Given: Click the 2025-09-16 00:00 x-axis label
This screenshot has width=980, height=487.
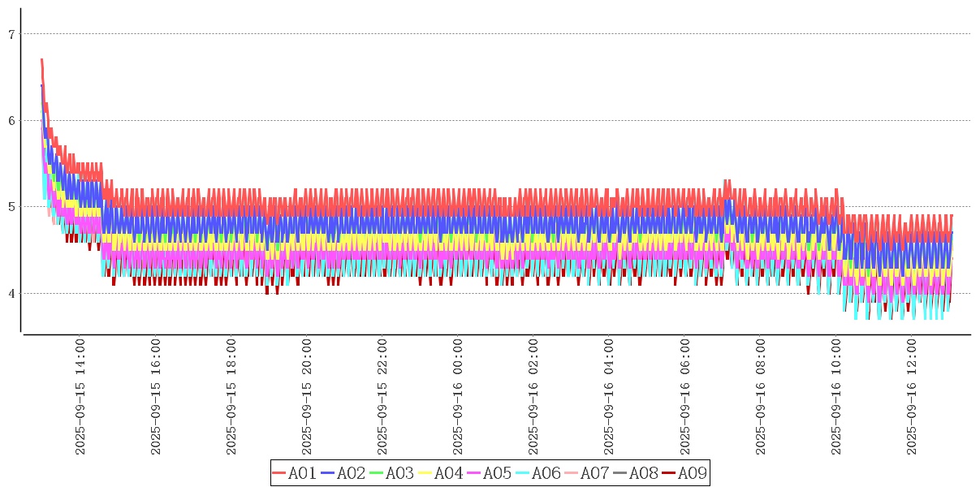Looking at the screenshot, I should point(459,397).
